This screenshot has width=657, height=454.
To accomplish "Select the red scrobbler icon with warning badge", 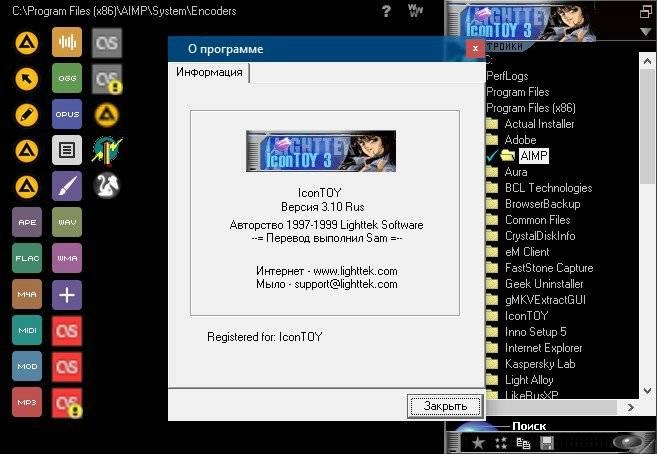I will 67,403.
